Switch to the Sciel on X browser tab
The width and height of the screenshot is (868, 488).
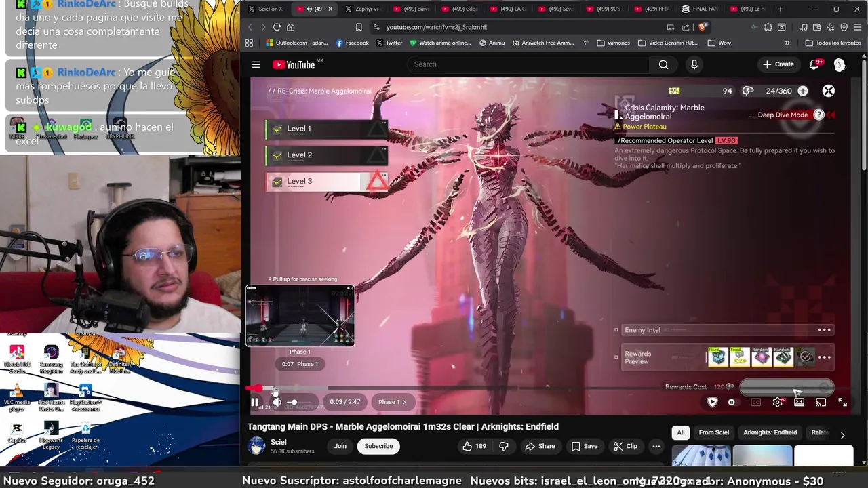pyautogui.click(x=266, y=9)
